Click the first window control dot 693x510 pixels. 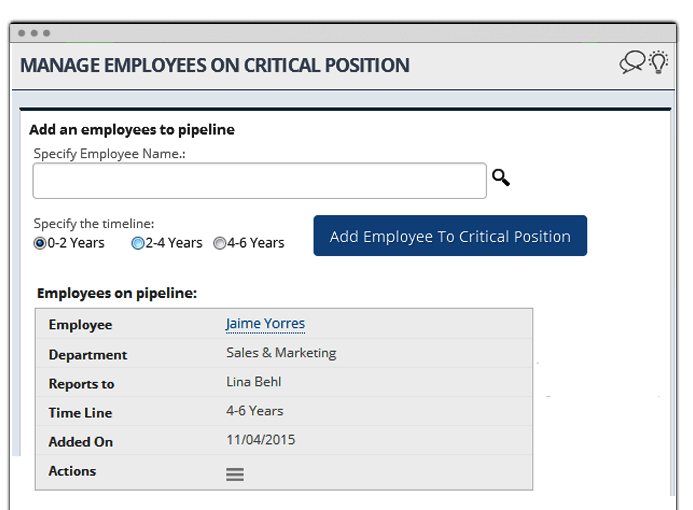click(x=22, y=33)
